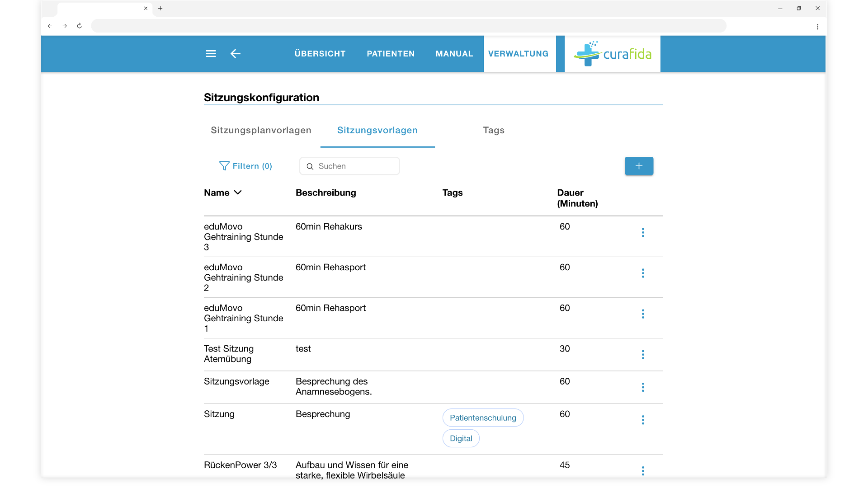Click the magnifier icon in the search box
The height and width of the screenshot is (488, 868).
point(310,166)
